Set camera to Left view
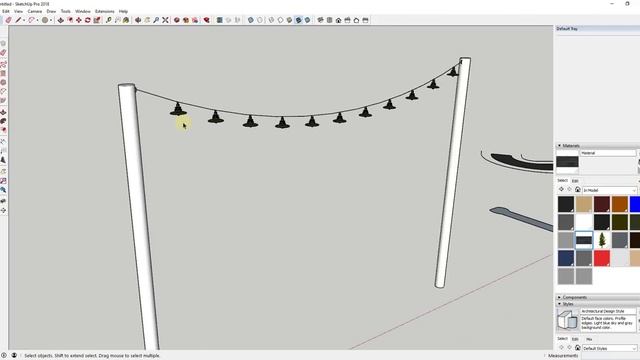 (365, 20)
